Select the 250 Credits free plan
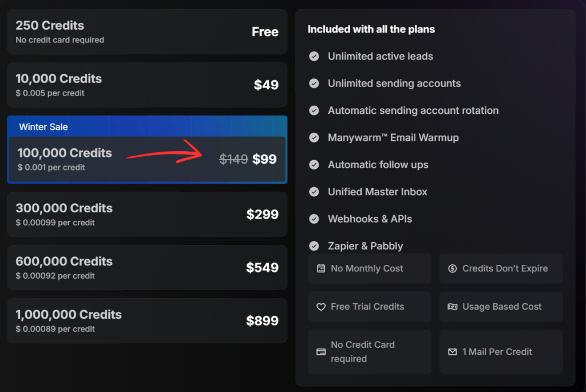Screen dimensions: 586x392 pos(147,32)
